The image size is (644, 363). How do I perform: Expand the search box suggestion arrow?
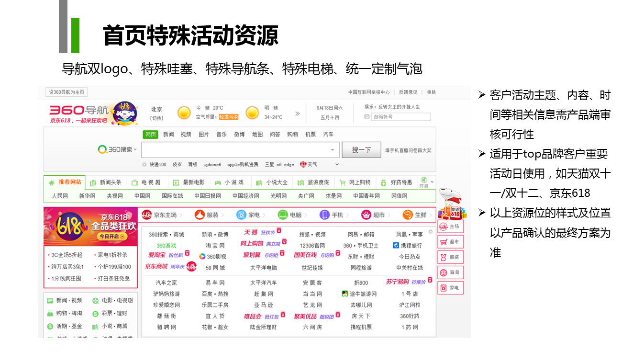333,150
